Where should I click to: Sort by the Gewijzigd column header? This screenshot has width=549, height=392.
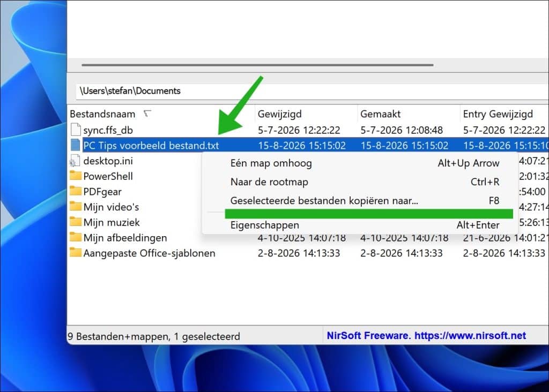tap(279, 114)
